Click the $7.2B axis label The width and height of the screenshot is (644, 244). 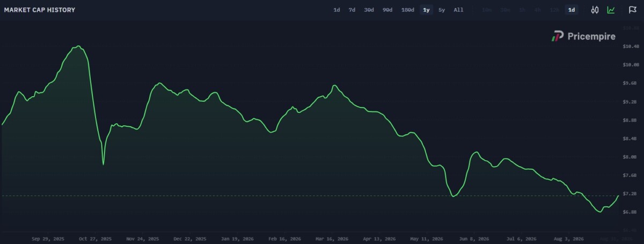(x=630, y=193)
